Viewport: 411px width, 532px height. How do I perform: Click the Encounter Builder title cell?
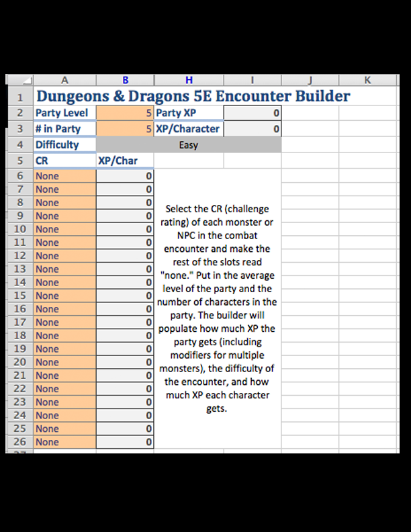pyautogui.click(x=193, y=96)
